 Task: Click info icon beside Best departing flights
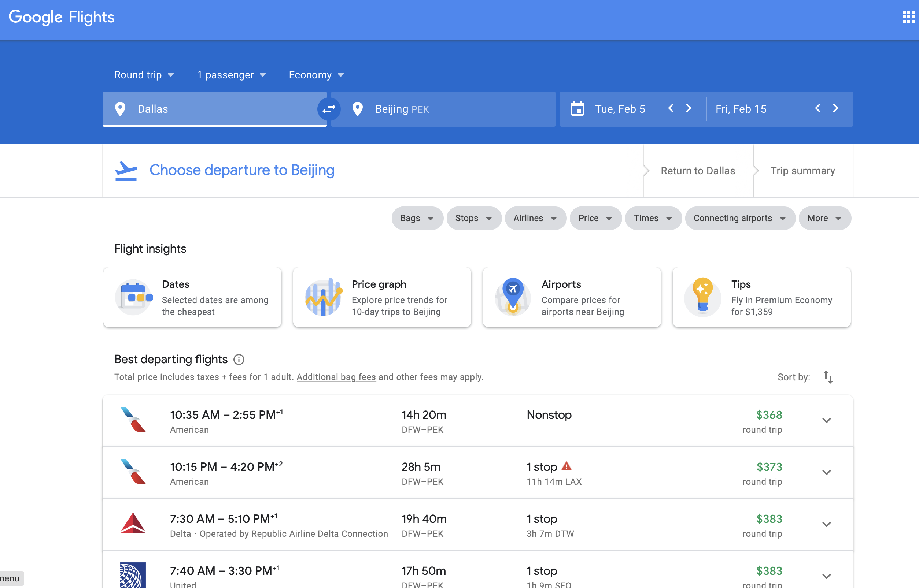[239, 359]
